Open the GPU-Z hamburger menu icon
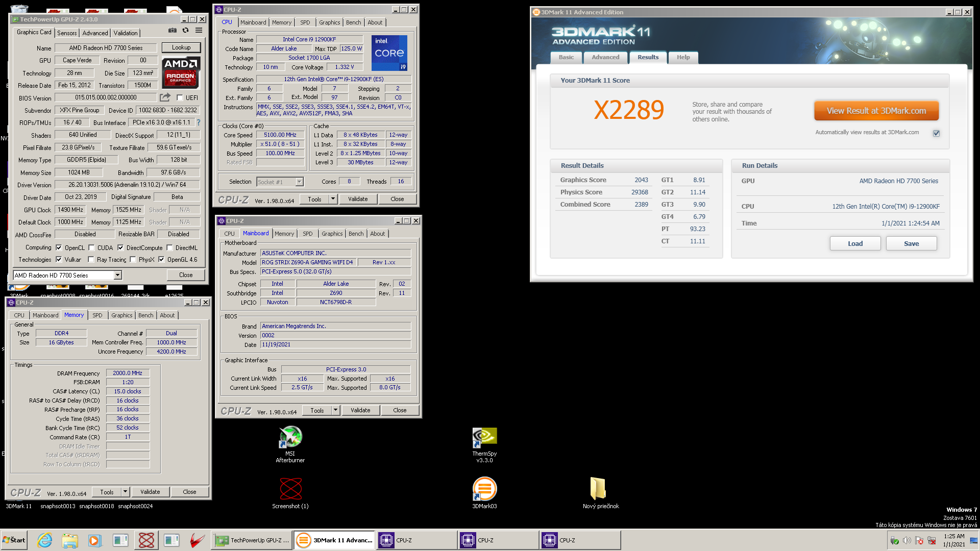Screen dimensions: 980x551 coord(199,31)
